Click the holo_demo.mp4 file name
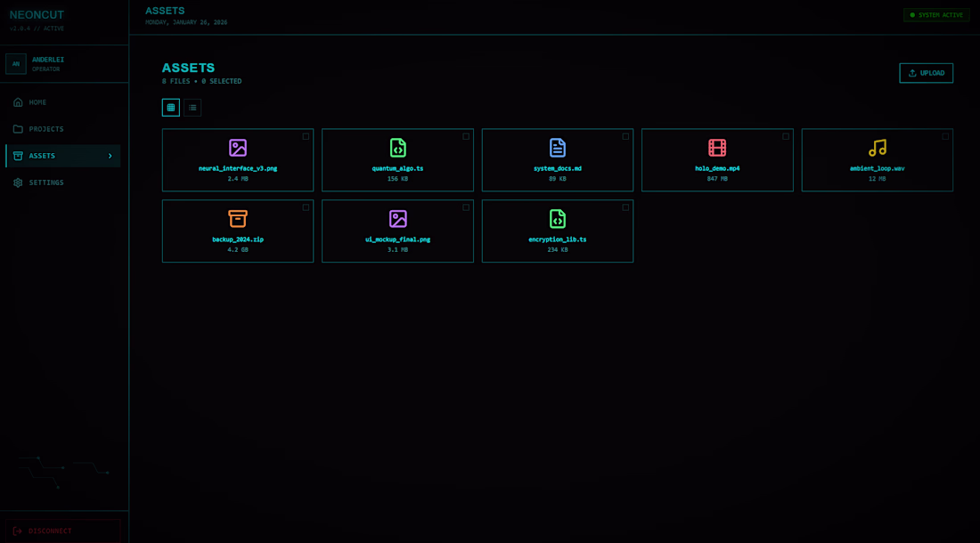The height and width of the screenshot is (543, 980). (x=717, y=168)
